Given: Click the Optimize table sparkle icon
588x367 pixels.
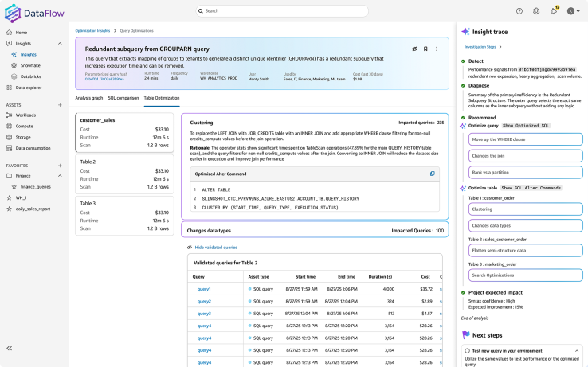Looking at the screenshot, I should coord(463,188).
